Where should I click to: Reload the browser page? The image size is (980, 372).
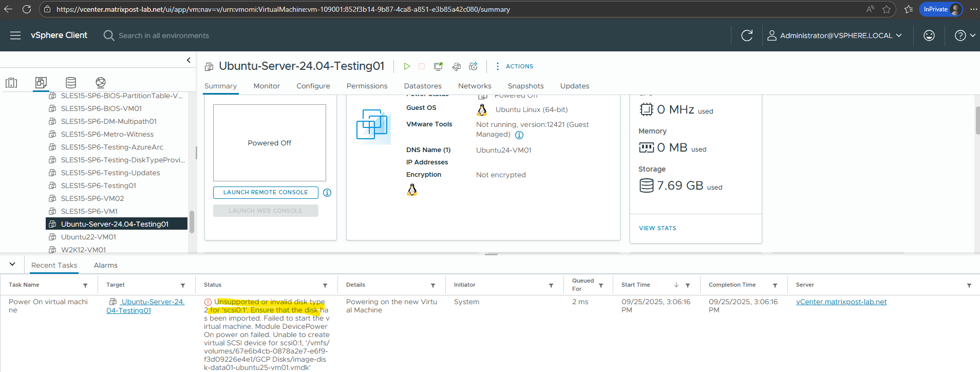[27, 9]
